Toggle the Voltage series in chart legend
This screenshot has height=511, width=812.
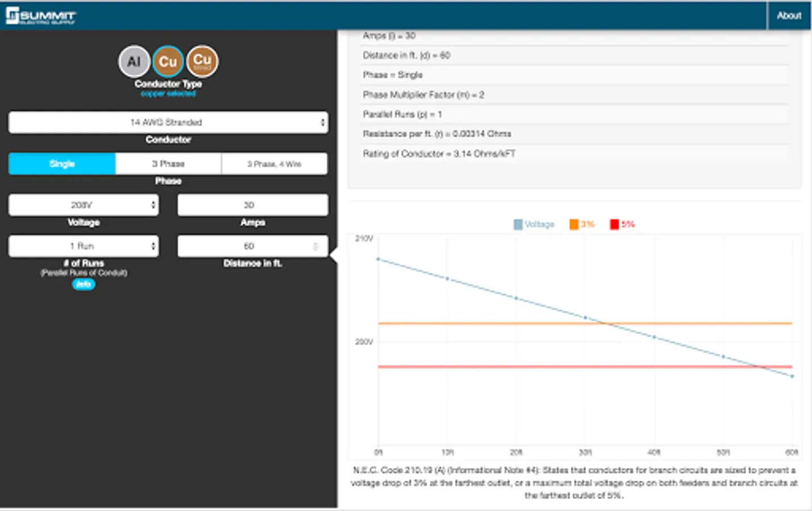(534, 224)
